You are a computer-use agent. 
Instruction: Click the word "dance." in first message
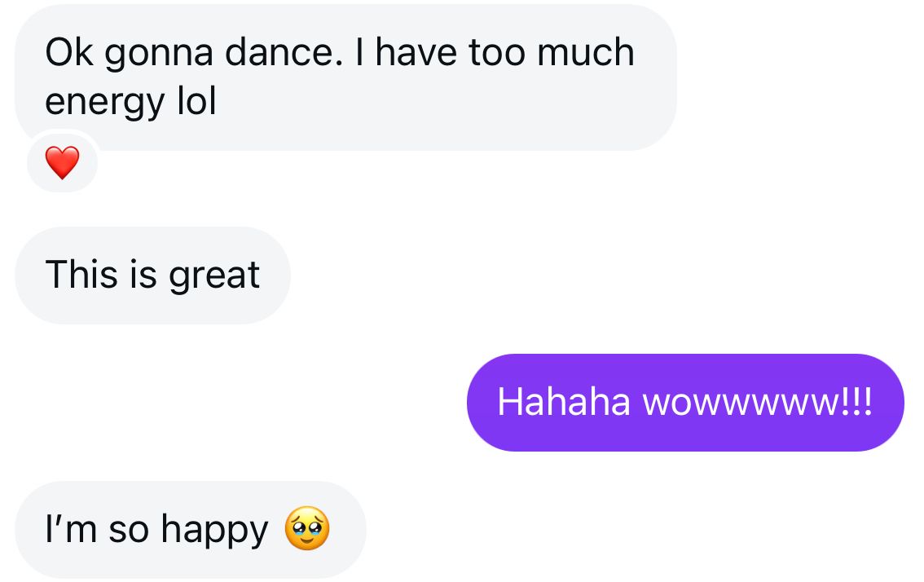(279, 53)
